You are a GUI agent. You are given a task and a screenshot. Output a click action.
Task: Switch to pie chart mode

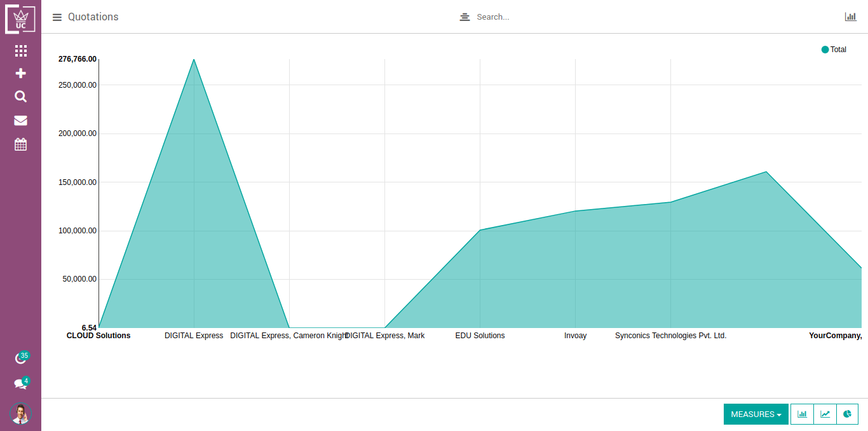848,414
